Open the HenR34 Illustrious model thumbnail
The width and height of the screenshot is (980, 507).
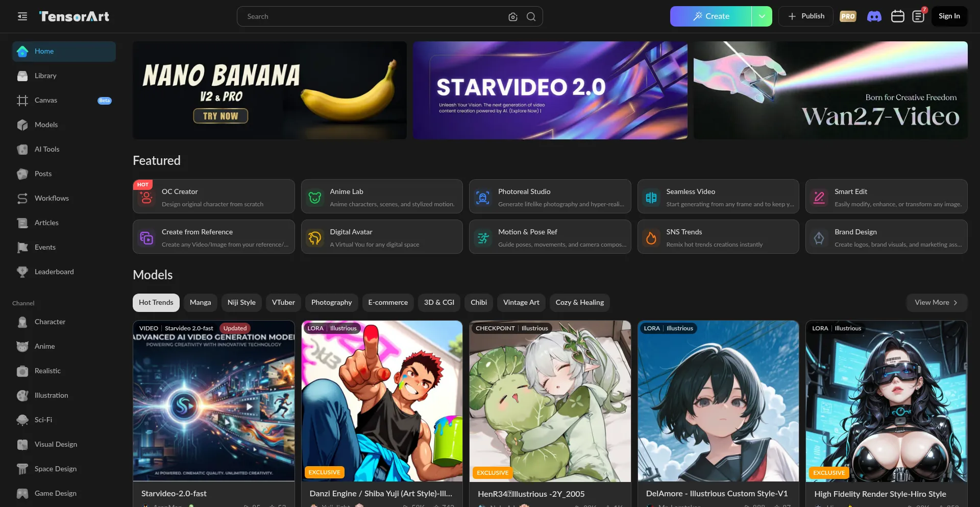point(550,401)
